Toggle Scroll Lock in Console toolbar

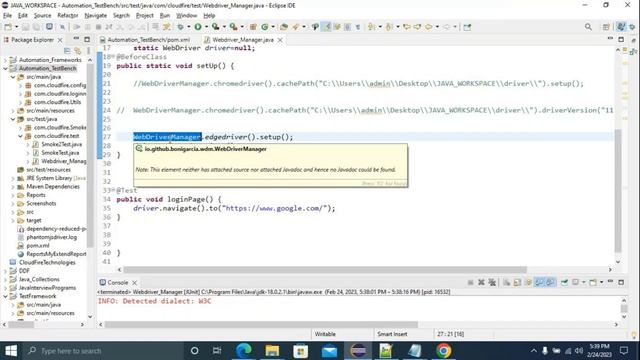click(517, 282)
